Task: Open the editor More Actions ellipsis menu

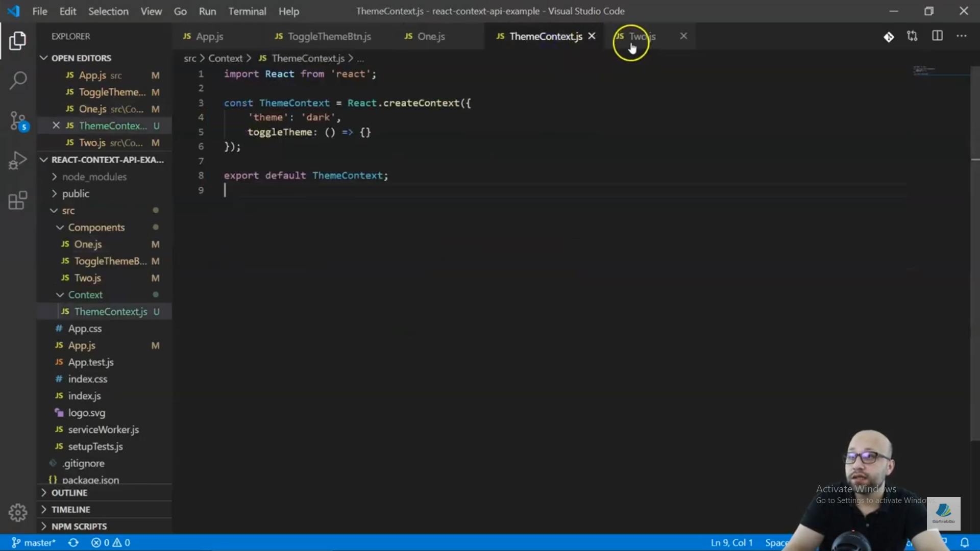Action: pos(962,36)
